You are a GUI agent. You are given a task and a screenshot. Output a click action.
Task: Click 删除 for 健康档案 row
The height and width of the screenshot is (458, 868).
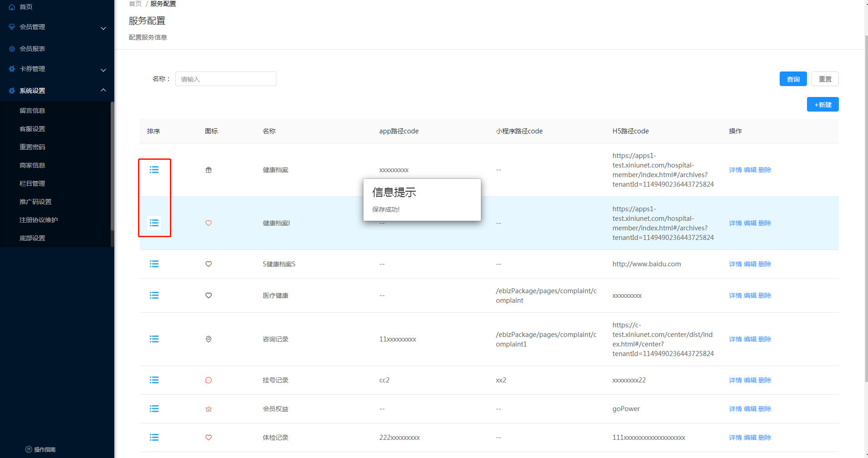click(765, 170)
